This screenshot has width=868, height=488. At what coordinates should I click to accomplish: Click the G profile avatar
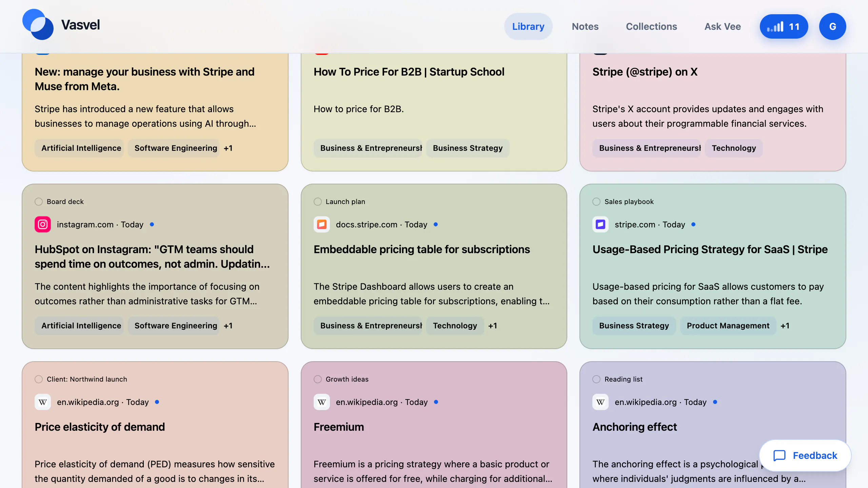(832, 26)
